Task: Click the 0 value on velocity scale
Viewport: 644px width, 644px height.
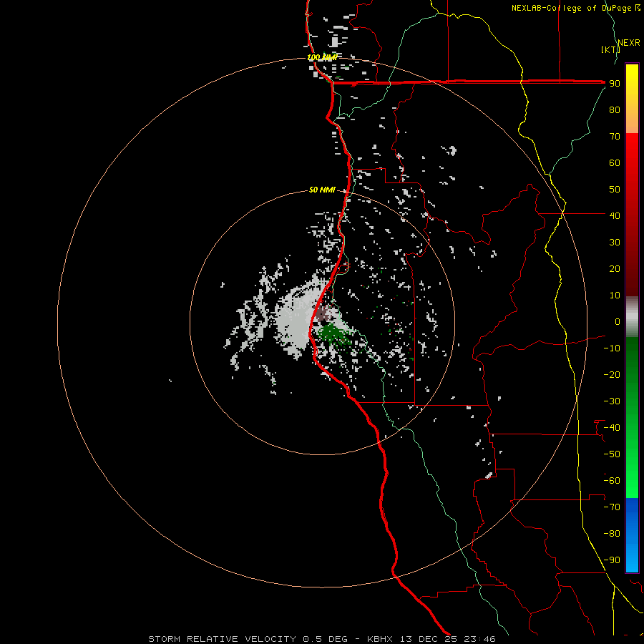Action: pos(618,321)
